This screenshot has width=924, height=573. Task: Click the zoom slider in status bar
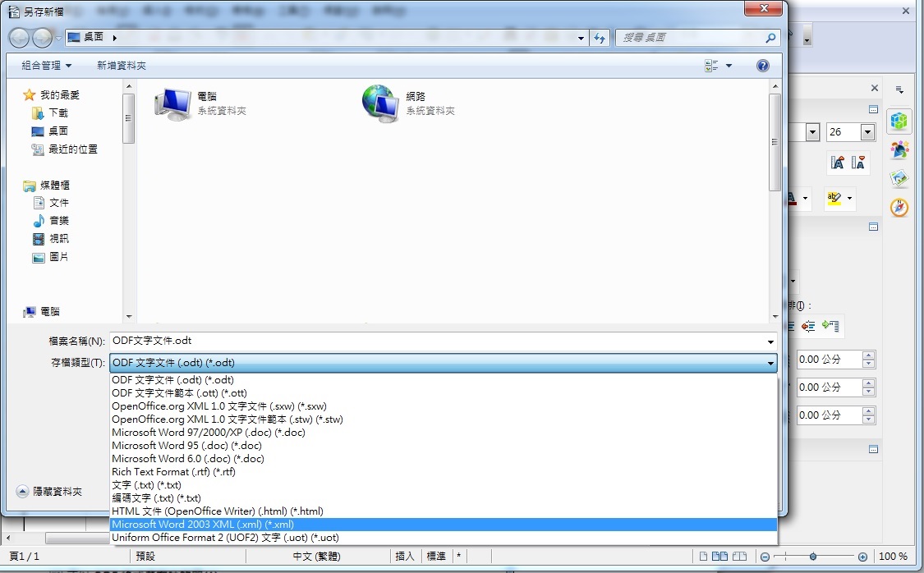click(813, 557)
